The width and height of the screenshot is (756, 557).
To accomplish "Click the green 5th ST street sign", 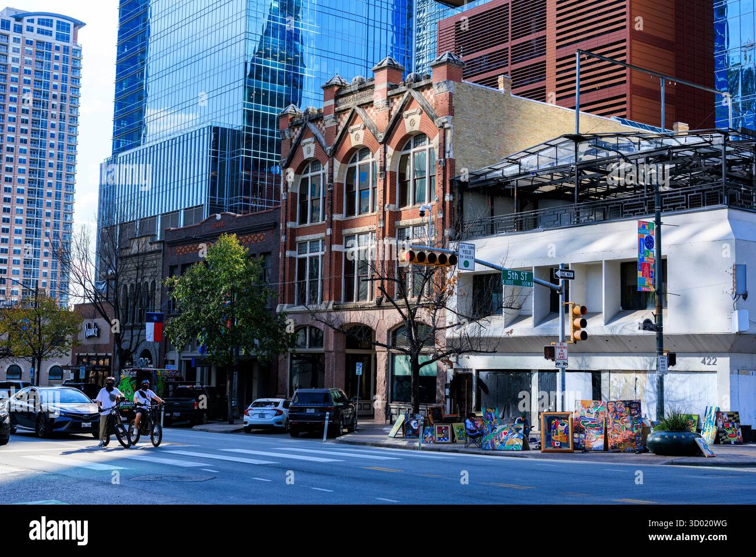I will click(x=517, y=277).
